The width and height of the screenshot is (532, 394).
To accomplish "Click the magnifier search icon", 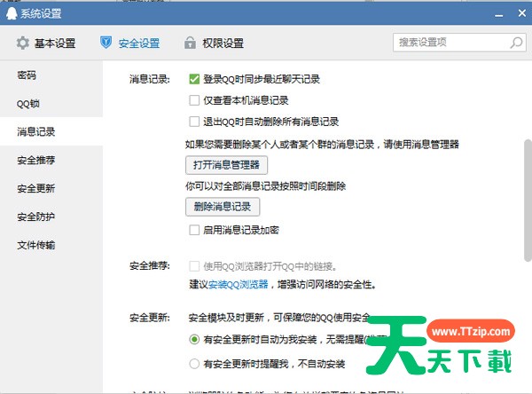I will (516, 43).
